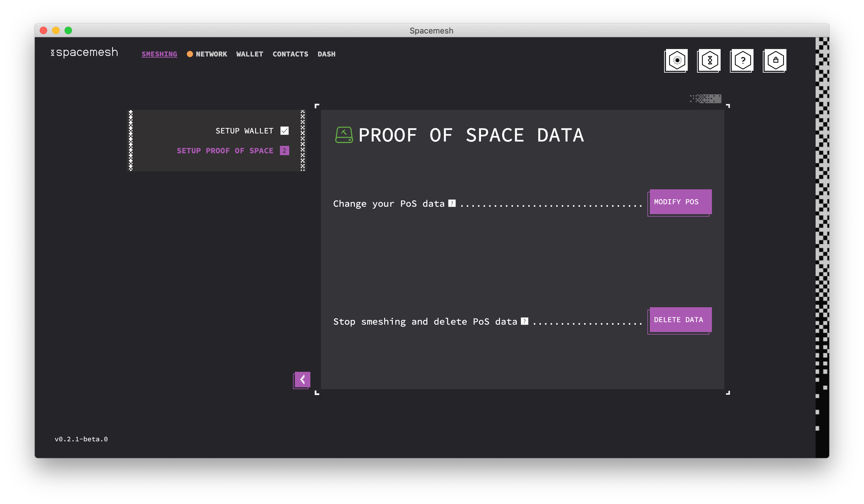Click the version label v0.2.1-beta.0
Image resolution: width=864 pixels, height=504 pixels.
tap(81, 439)
